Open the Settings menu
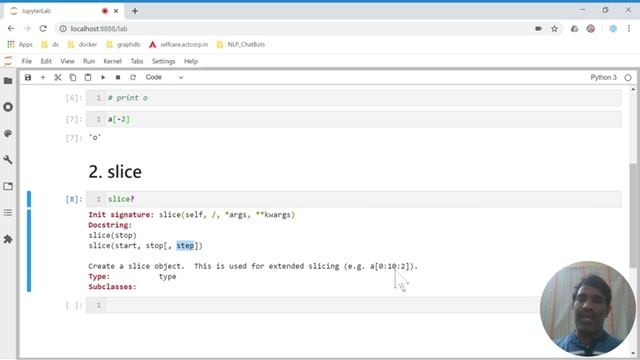 [x=163, y=61]
